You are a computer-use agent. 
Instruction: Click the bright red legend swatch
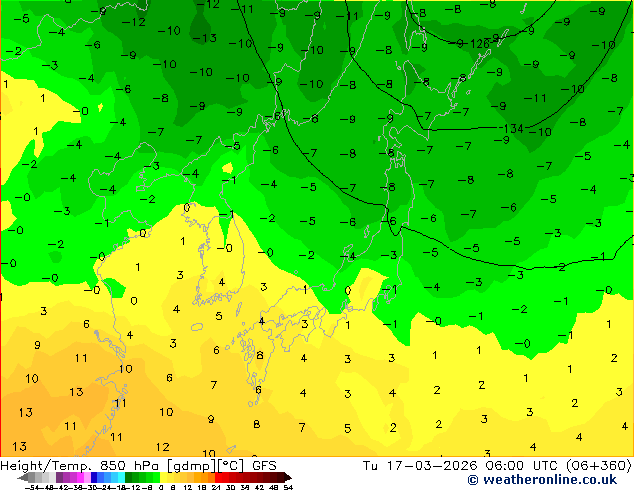[x=218, y=478]
